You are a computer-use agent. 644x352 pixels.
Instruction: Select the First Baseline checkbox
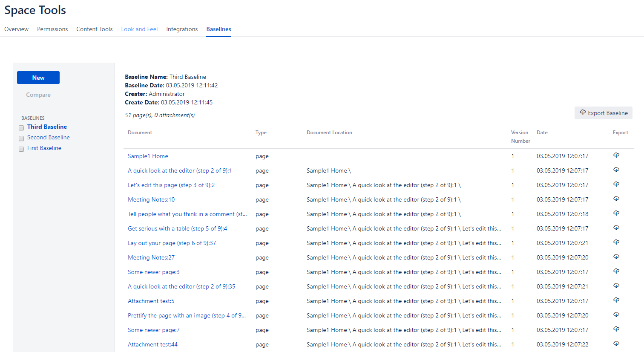pyautogui.click(x=21, y=149)
